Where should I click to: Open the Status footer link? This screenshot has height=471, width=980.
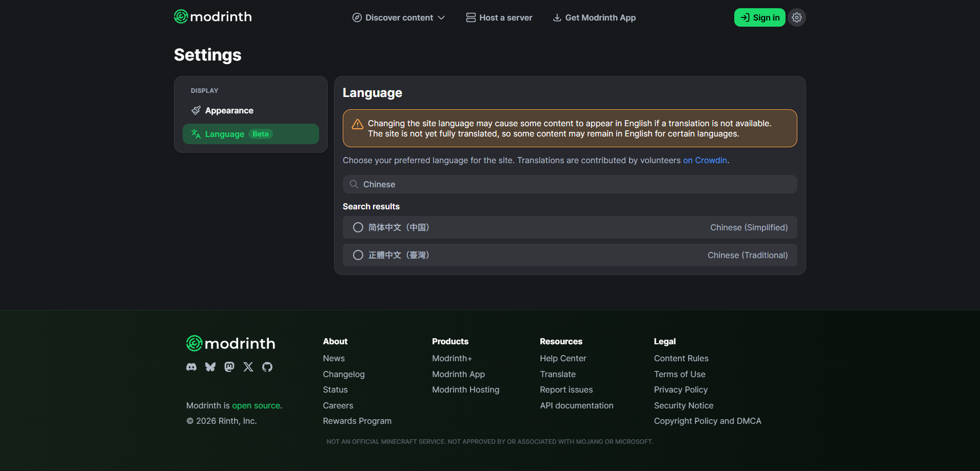[x=336, y=389]
